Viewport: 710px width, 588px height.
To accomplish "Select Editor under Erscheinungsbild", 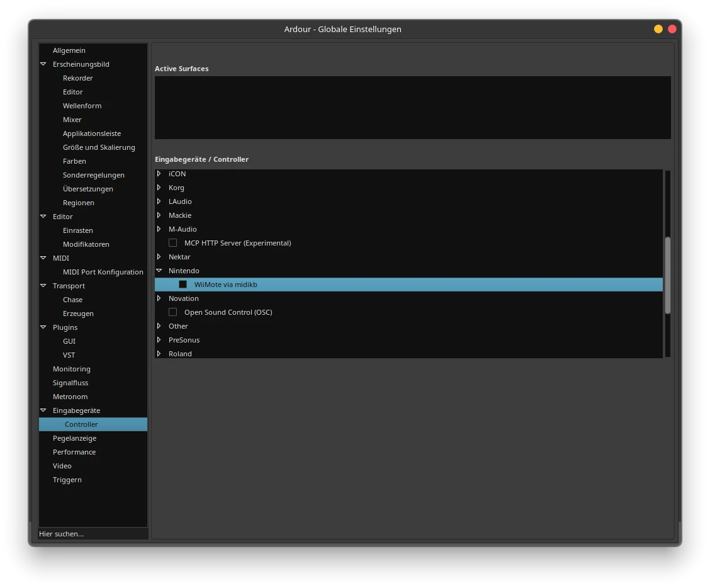I will pos(73,92).
